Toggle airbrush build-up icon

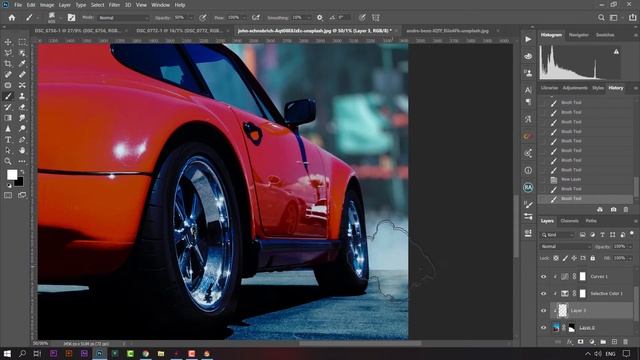click(256, 18)
